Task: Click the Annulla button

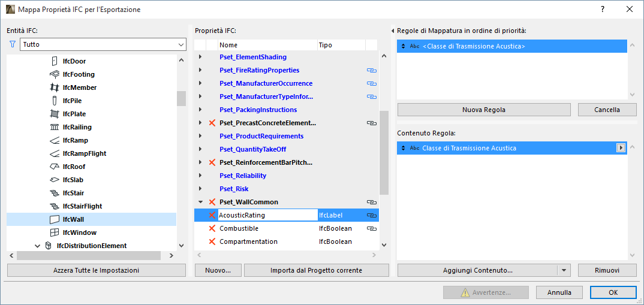Action: (559, 292)
